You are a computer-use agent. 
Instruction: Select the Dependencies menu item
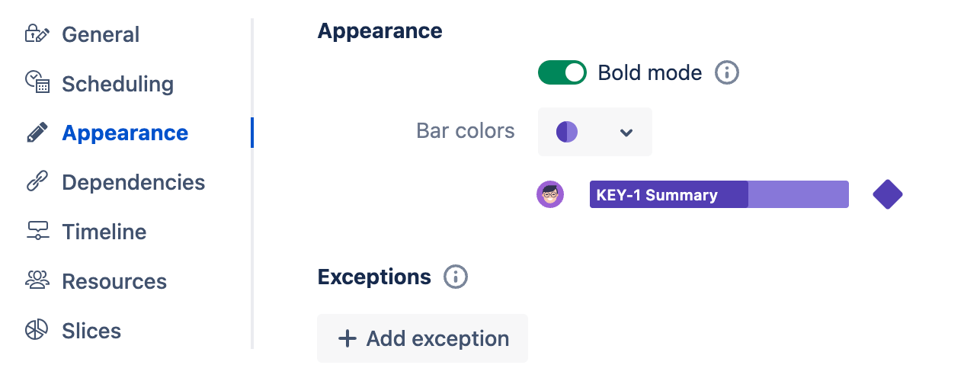(x=133, y=182)
